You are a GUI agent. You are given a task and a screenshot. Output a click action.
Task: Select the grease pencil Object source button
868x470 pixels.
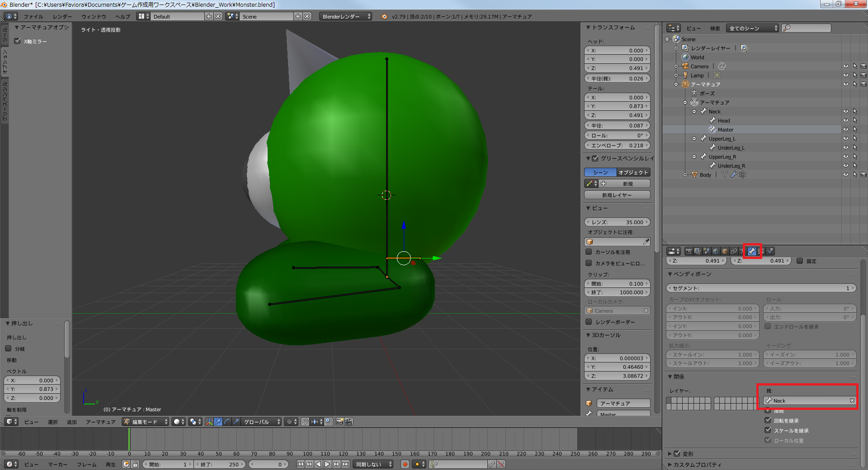[633, 173]
